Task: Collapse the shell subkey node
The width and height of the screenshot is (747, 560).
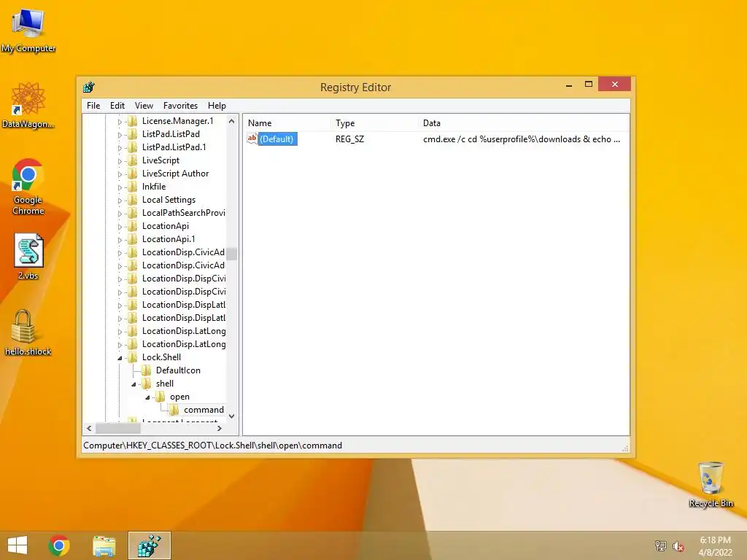Action: [134, 384]
